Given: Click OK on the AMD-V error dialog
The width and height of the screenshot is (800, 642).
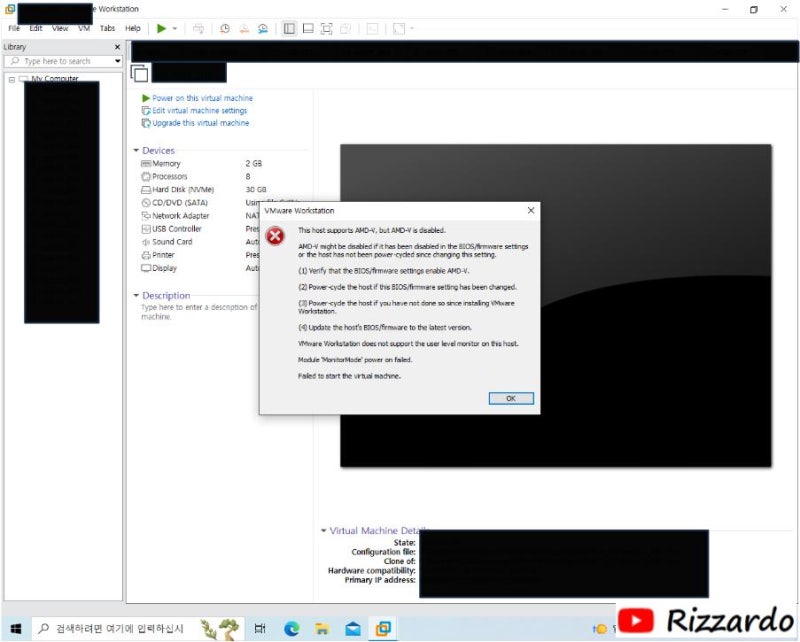Looking at the screenshot, I should [x=510, y=397].
